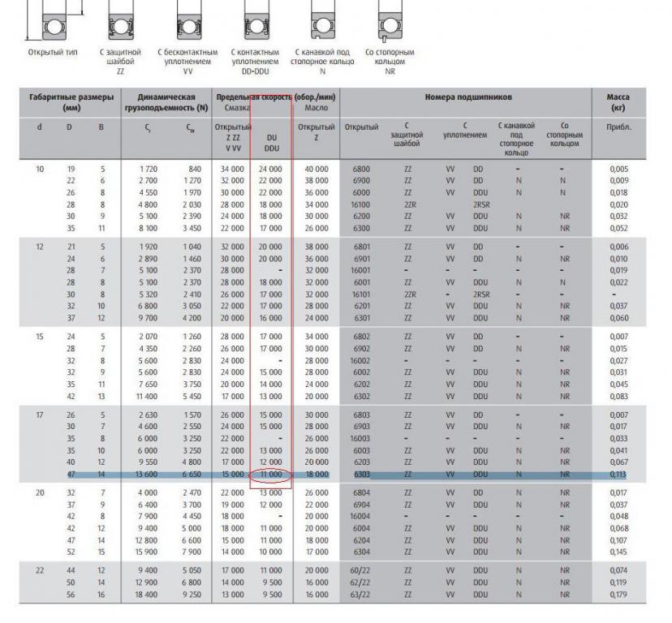Select bearing number 63/22
672x623 pixels.
coord(360,595)
